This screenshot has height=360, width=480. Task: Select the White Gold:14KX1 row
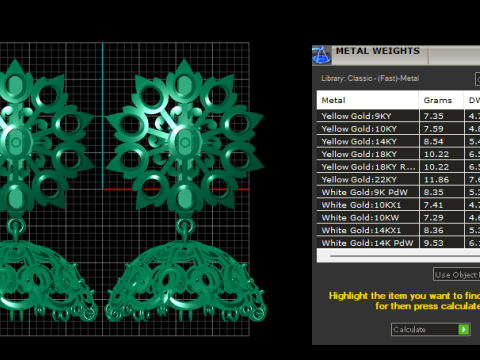pos(398,230)
